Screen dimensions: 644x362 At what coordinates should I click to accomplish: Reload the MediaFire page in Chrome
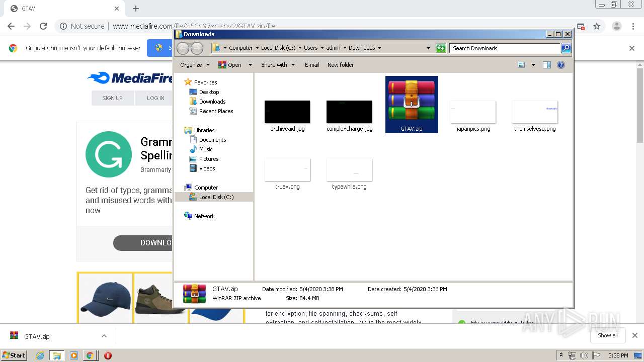(x=43, y=26)
